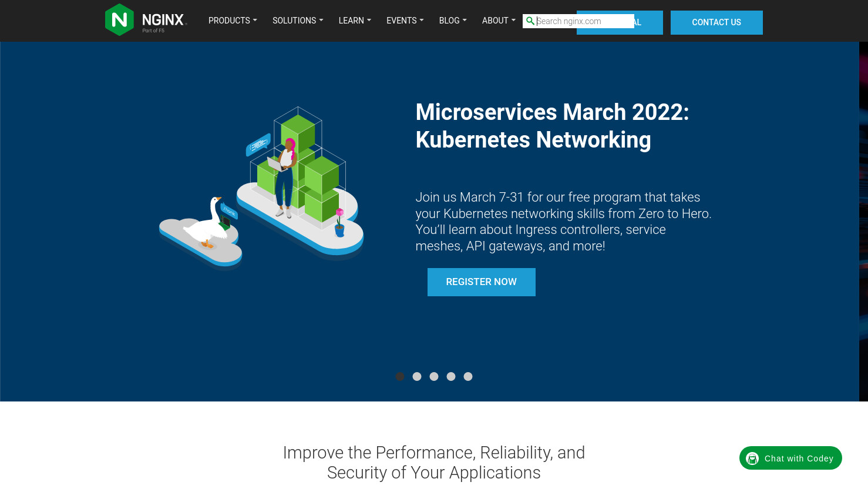The width and height of the screenshot is (868, 492).
Task: Click the search magnifier icon
Action: point(530,21)
